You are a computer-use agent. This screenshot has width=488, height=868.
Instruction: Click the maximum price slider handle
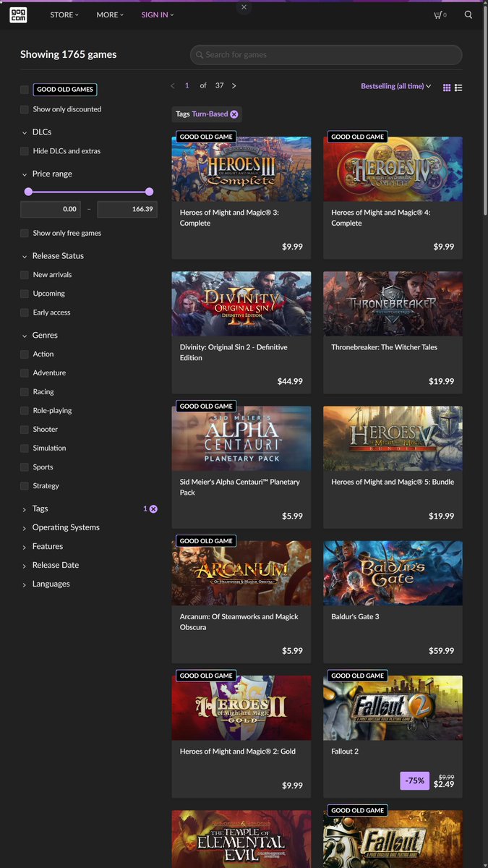click(149, 192)
